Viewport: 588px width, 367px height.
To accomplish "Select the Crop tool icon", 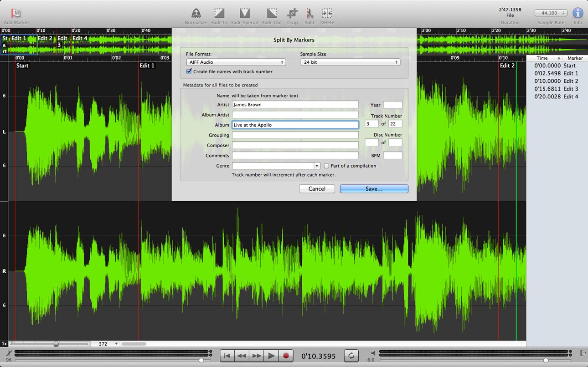I will click(293, 13).
